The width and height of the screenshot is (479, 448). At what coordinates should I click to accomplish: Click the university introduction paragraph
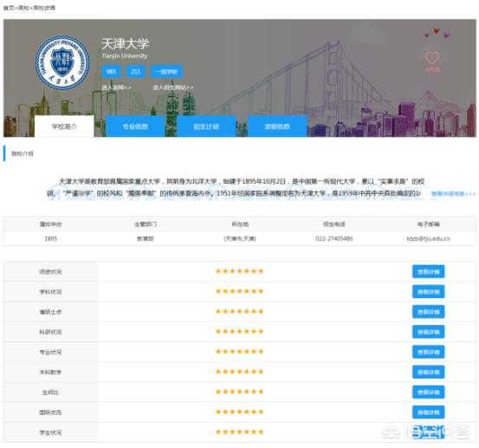point(236,187)
